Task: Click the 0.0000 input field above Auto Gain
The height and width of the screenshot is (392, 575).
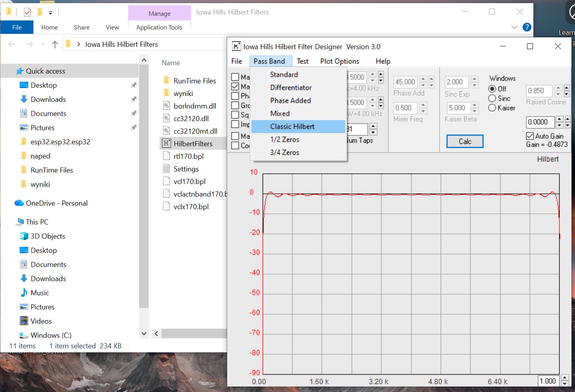Action: (x=540, y=122)
